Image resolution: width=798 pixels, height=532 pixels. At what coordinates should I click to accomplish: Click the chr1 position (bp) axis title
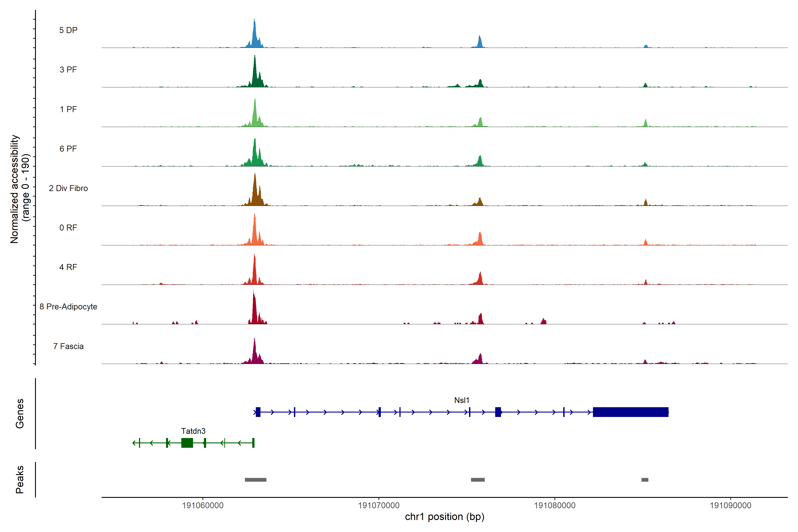tap(444, 517)
